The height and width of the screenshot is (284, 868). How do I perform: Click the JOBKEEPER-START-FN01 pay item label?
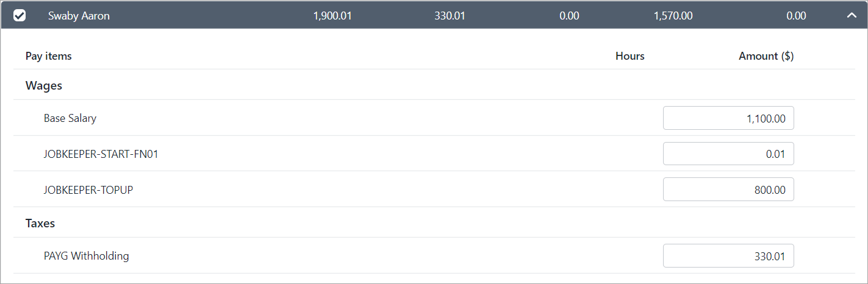[101, 154]
